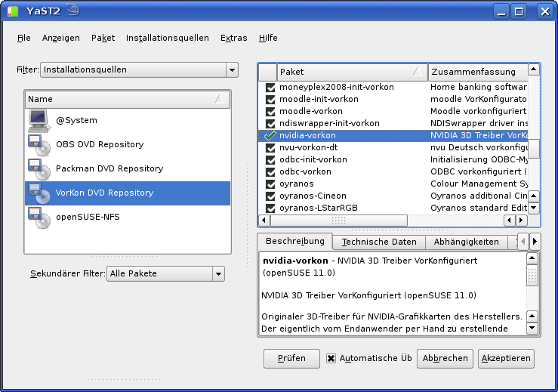Open the File menu

pos(24,38)
